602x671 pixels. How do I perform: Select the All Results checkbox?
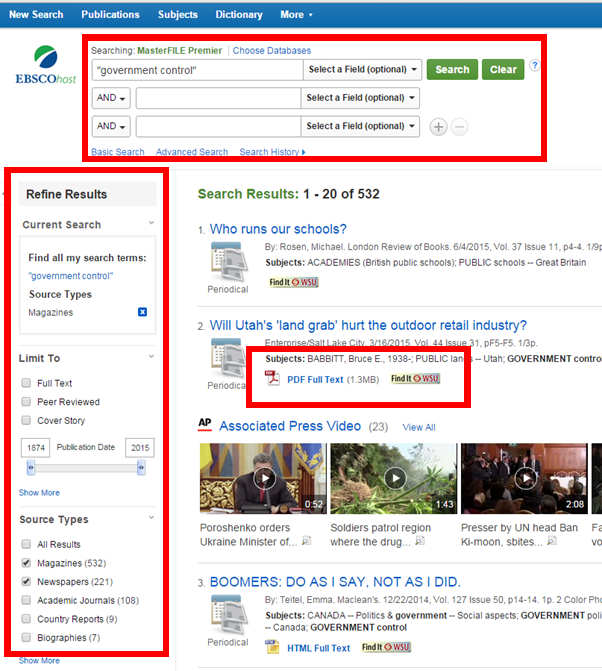pos(26,544)
